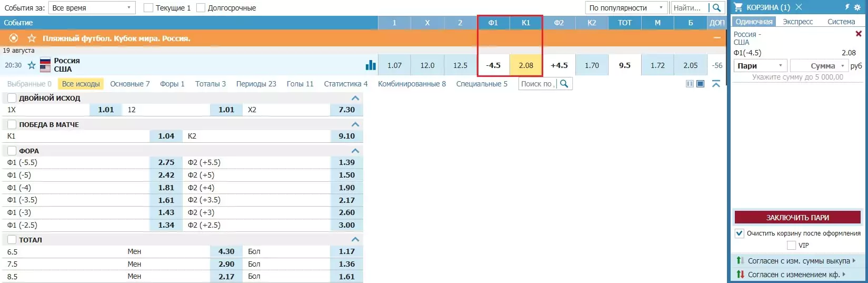Select odds 1.07 for Russia win
Image resolution: width=868 pixels, height=283 pixels.
tap(394, 65)
